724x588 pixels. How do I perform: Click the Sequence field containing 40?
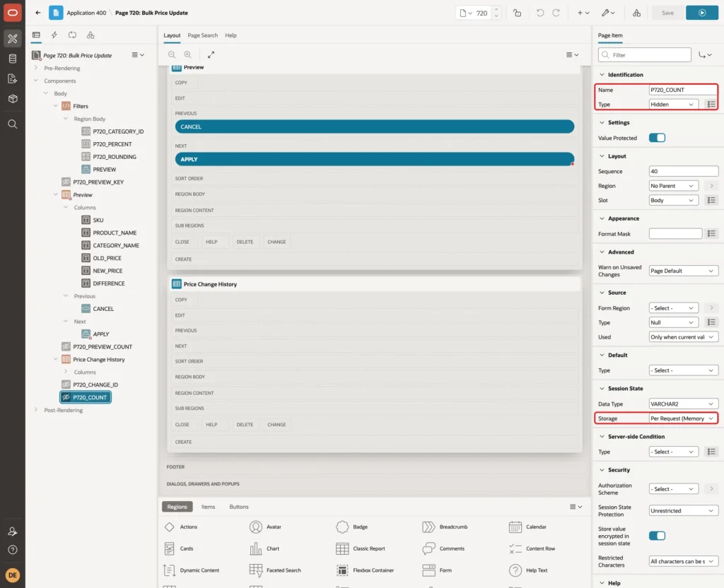(x=683, y=171)
